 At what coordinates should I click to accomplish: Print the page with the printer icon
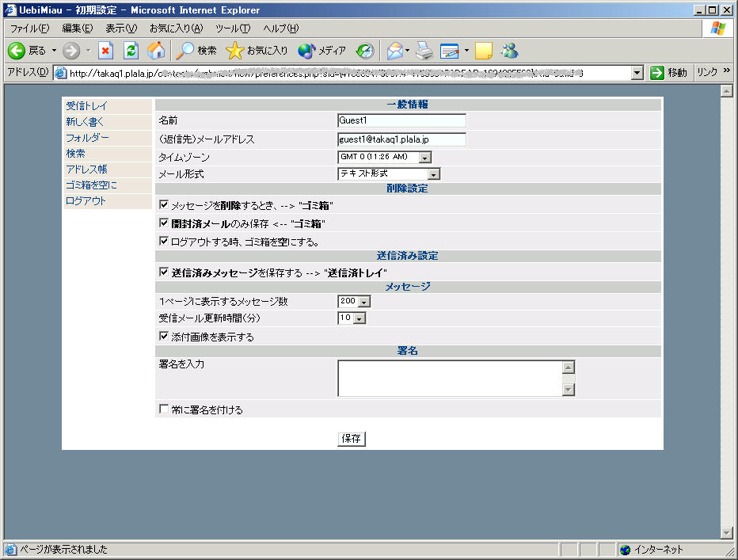(x=424, y=51)
